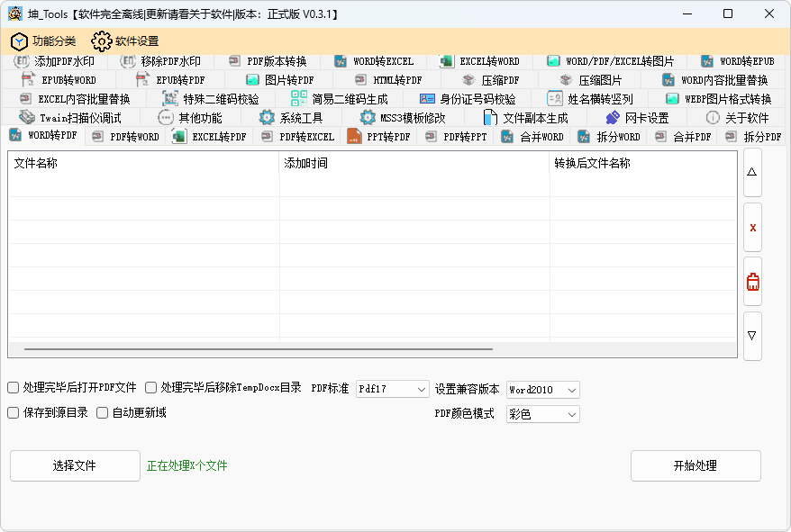Toggle the 自动更新域 checkbox
This screenshot has width=791, height=532.
click(102, 413)
